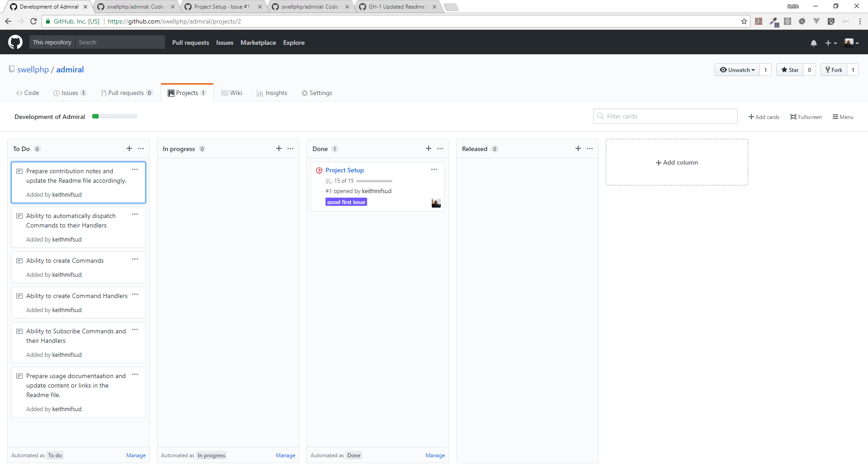Click the PDF extension icon
868x469 pixels.
[x=759, y=21]
